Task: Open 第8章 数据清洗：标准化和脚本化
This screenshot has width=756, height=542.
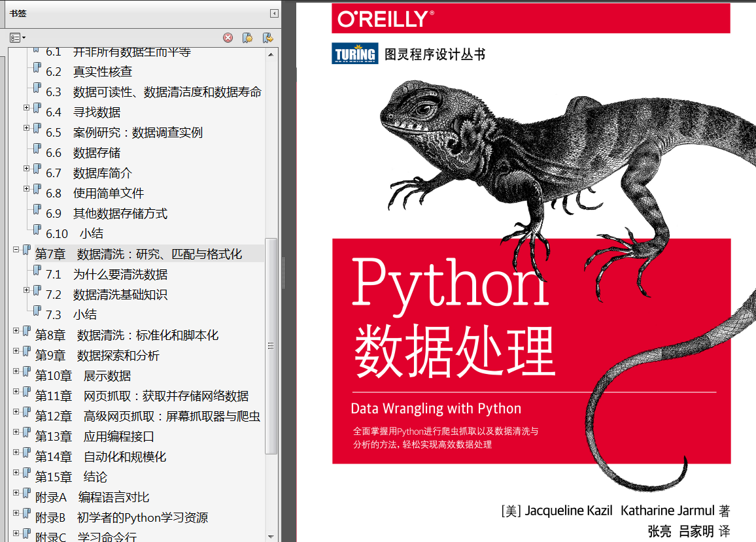Action: click(127, 335)
